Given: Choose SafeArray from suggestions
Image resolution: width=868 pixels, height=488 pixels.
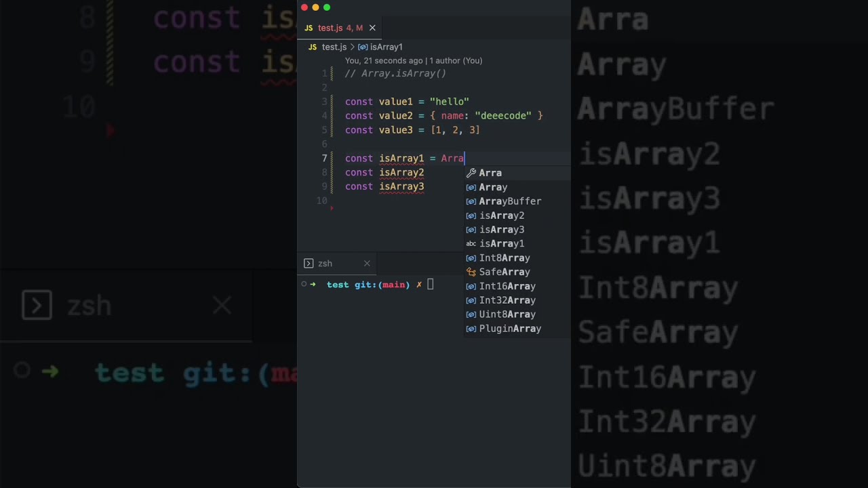Looking at the screenshot, I should (x=517, y=272).
